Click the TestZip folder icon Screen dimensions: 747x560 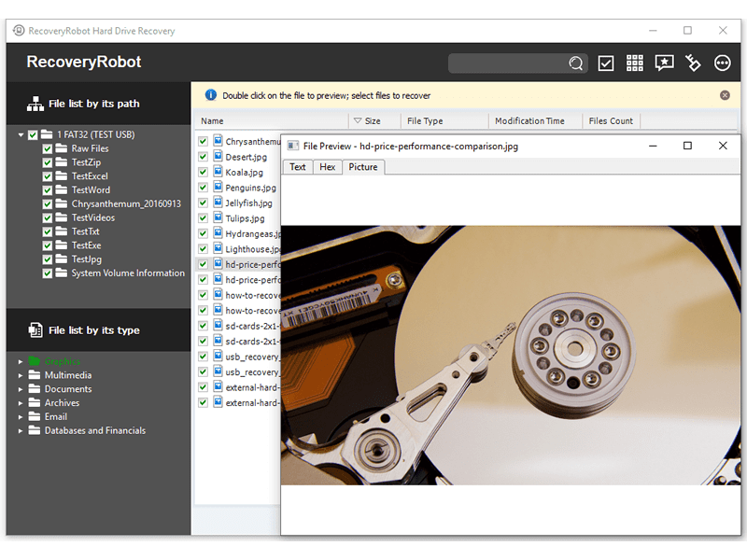61,161
